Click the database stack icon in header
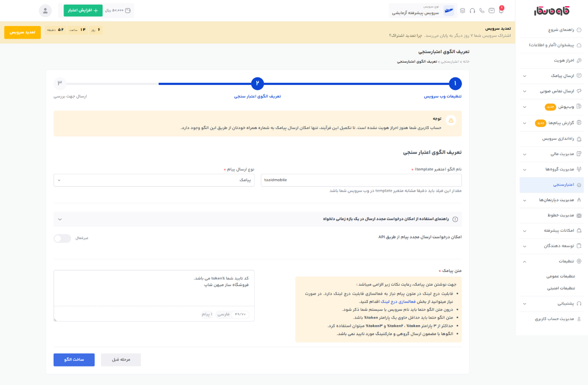Viewport: 588px width, 385px height. pos(463,11)
